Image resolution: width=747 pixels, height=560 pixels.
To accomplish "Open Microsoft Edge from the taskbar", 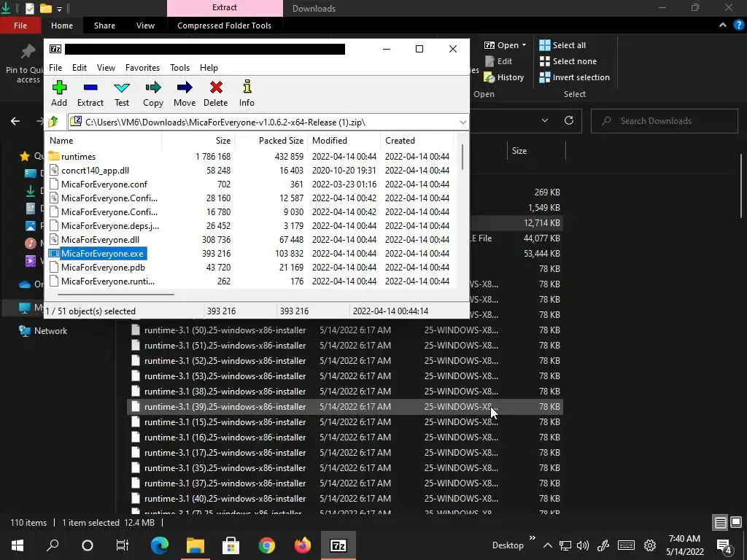I will click(x=160, y=545).
